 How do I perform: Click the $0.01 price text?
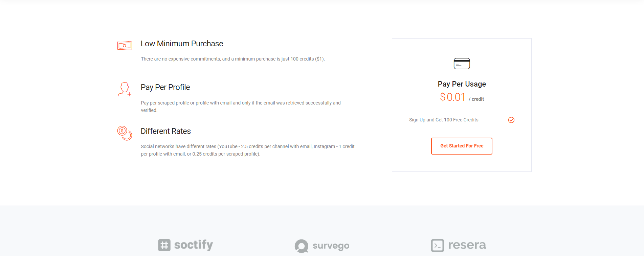pos(453,97)
